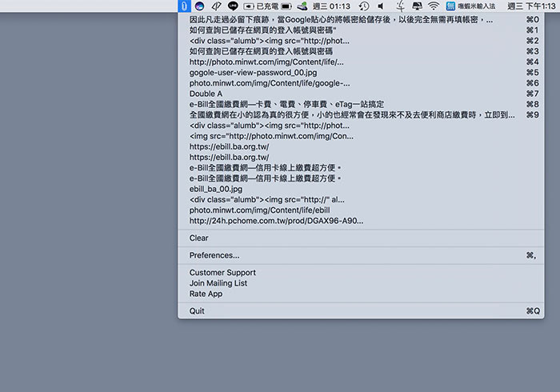Open the LINE speech bubble menu bar icon
This screenshot has height=392, width=560.
pyautogui.click(x=233, y=6)
